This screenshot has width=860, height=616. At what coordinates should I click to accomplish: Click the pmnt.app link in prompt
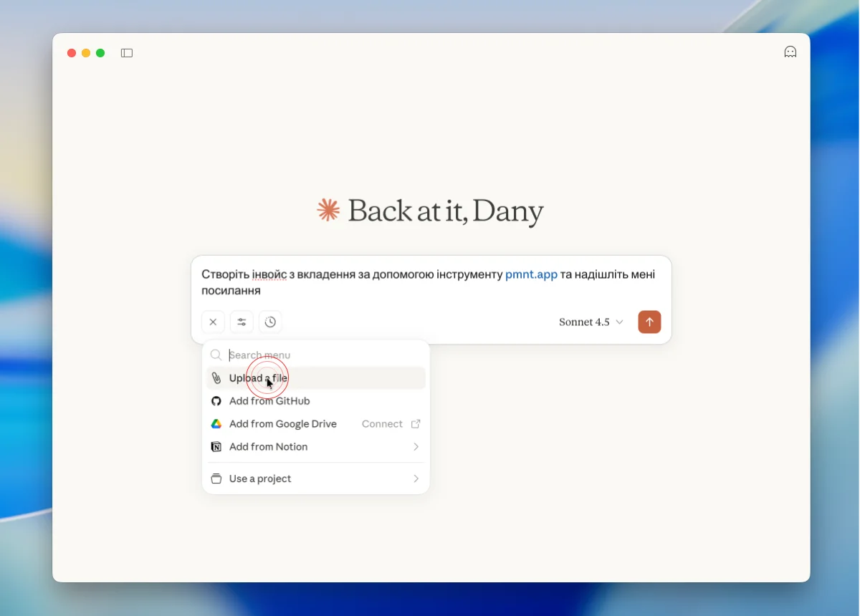pos(531,274)
